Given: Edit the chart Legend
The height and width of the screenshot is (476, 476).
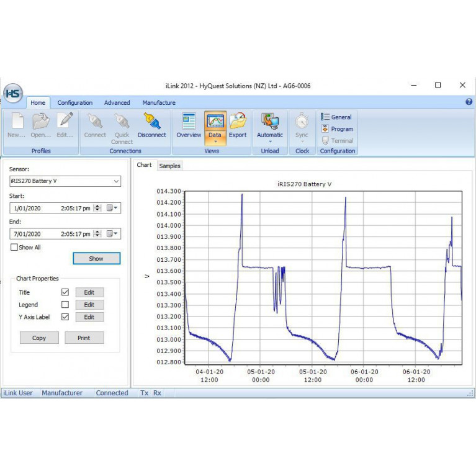Looking at the screenshot, I should pos(89,305).
